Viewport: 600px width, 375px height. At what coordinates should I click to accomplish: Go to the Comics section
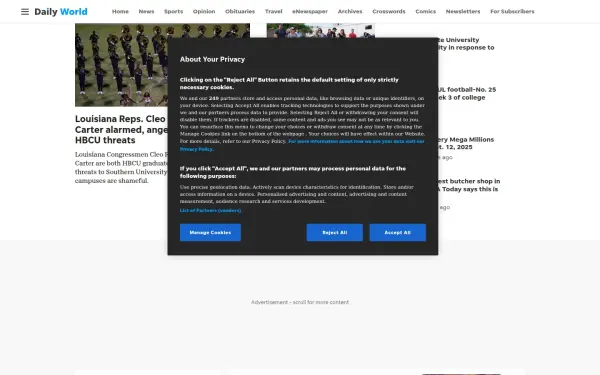426,11
